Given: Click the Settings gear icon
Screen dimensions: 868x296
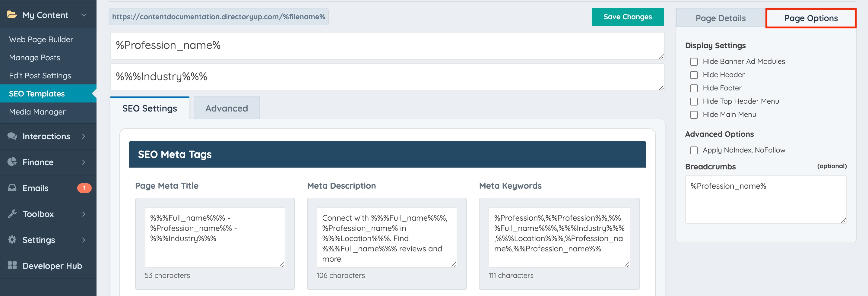Looking at the screenshot, I should [x=12, y=239].
